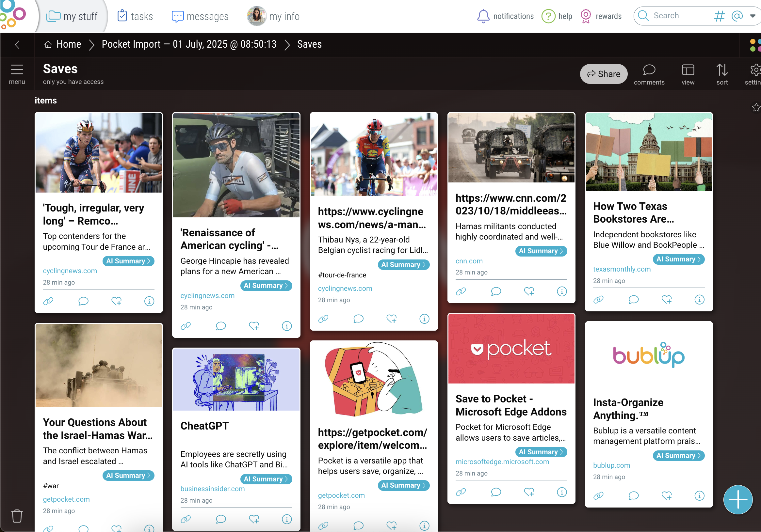
Task: Open the bublup logo card thumbnail
Action: (x=649, y=355)
